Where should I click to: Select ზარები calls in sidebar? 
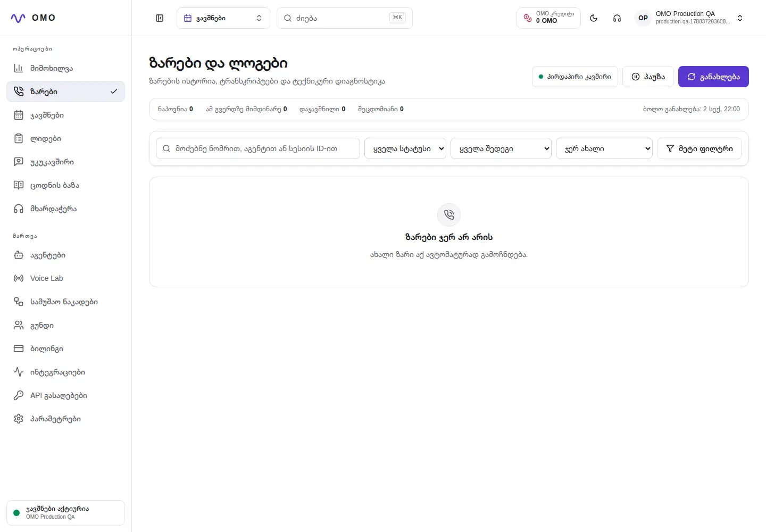click(66, 92)
